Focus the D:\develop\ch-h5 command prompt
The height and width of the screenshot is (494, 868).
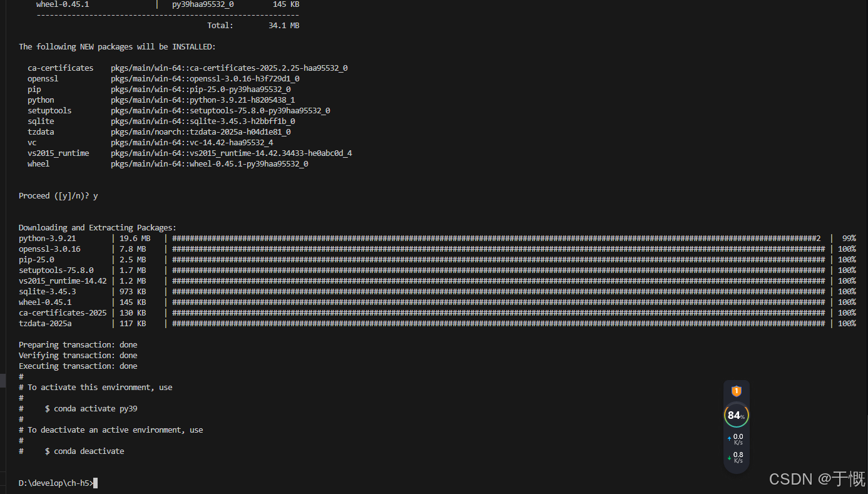point(58,483)
